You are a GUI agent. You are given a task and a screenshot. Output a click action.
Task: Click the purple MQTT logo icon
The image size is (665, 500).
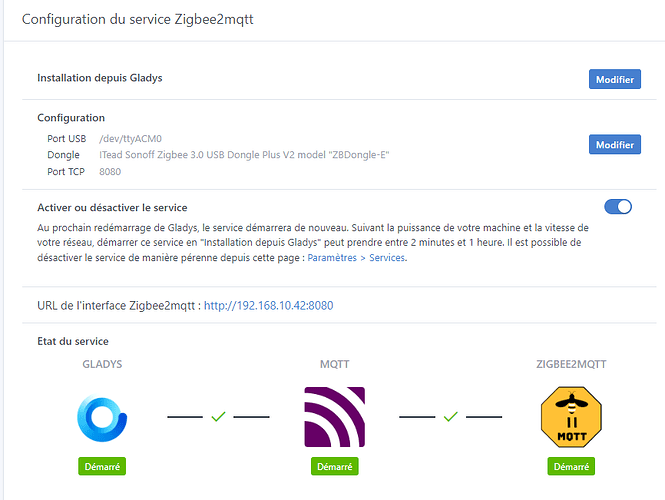point(334,416)
